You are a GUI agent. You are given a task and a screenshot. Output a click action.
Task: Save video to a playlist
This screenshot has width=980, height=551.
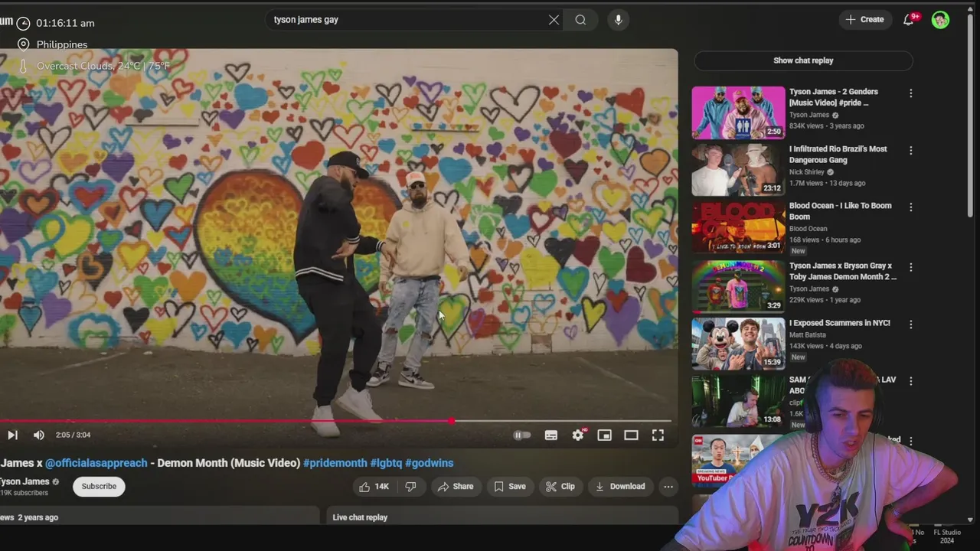pos(510,487)
